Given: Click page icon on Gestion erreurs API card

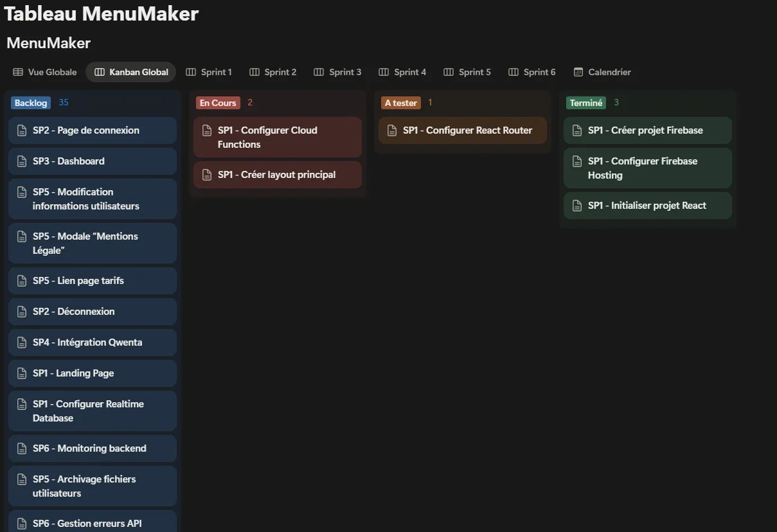Looking at the screenshot, I should [x=22, y=524].
